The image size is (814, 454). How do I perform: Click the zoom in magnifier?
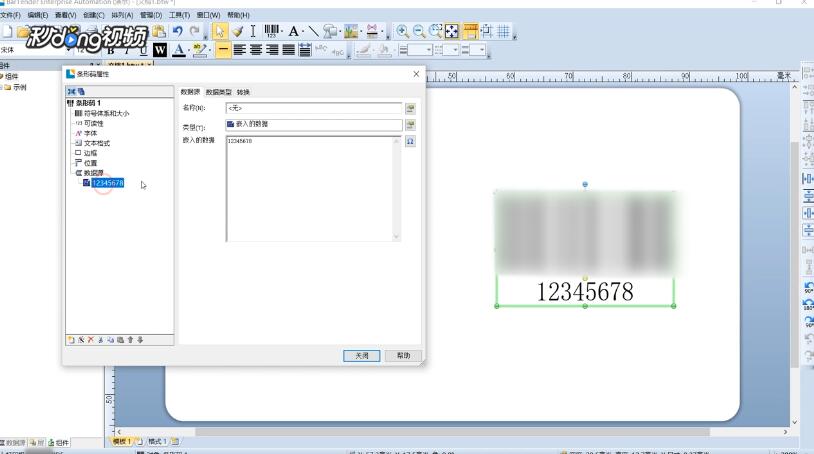coord(402,32)
